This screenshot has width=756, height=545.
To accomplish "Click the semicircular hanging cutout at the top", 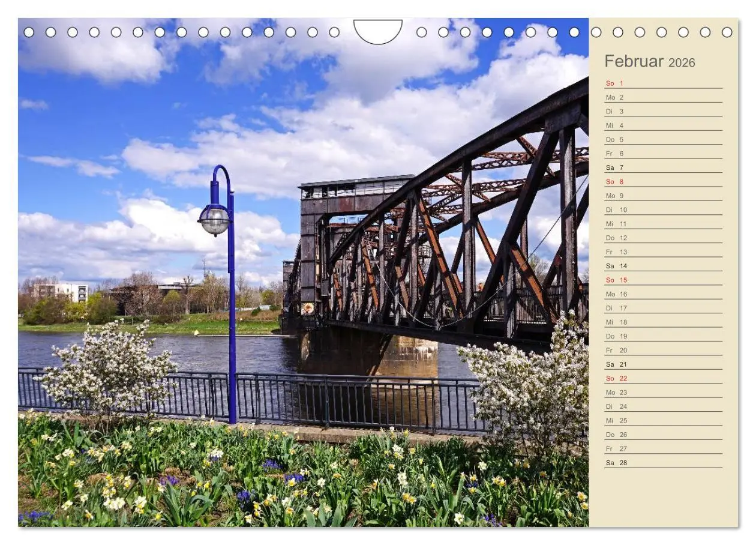I will 379,29.
